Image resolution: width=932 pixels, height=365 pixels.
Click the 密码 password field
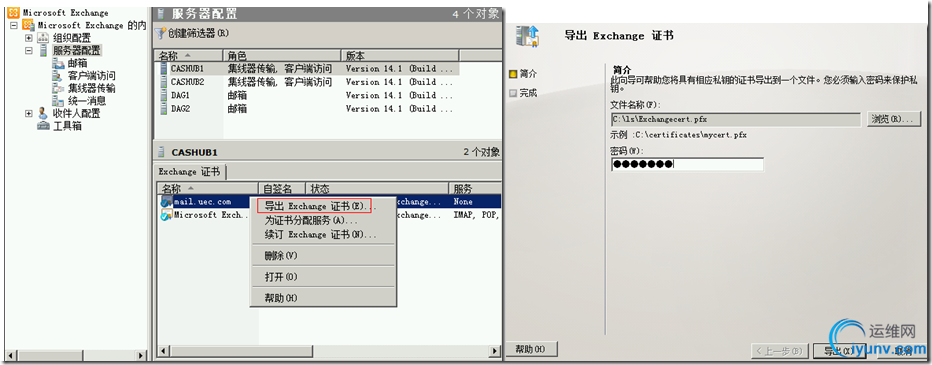click(x=687, y=164)
